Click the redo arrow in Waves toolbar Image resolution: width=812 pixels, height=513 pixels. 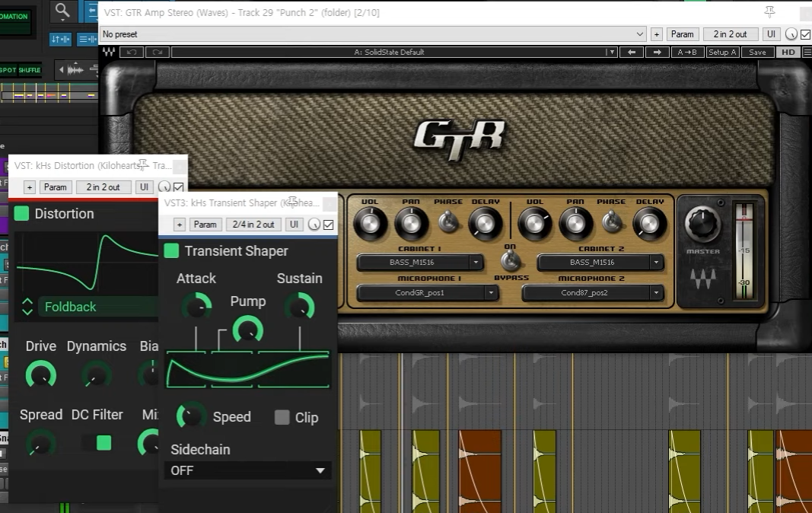[157, 52]
